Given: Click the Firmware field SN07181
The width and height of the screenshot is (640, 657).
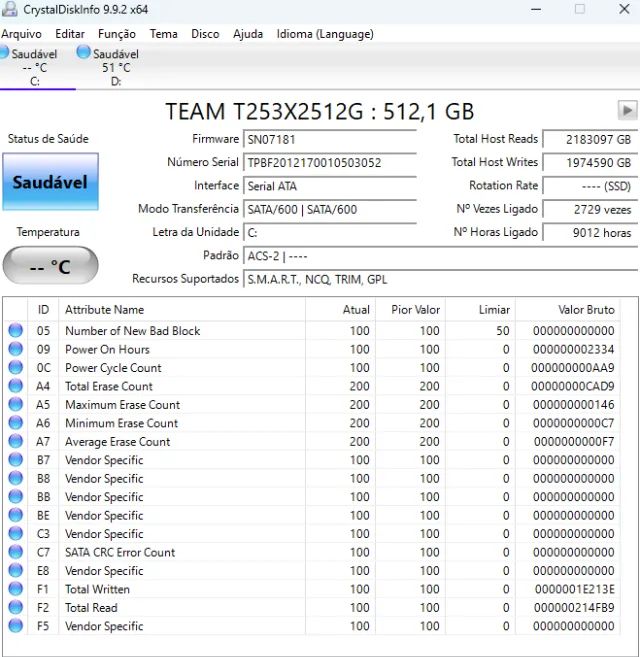Looking at the screenshot, I should 330,139.
